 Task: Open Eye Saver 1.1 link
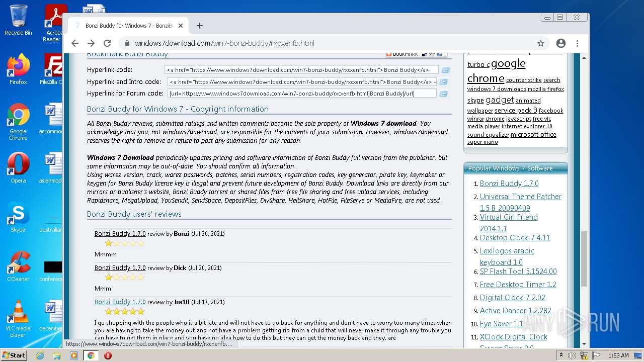coord(502,324)
